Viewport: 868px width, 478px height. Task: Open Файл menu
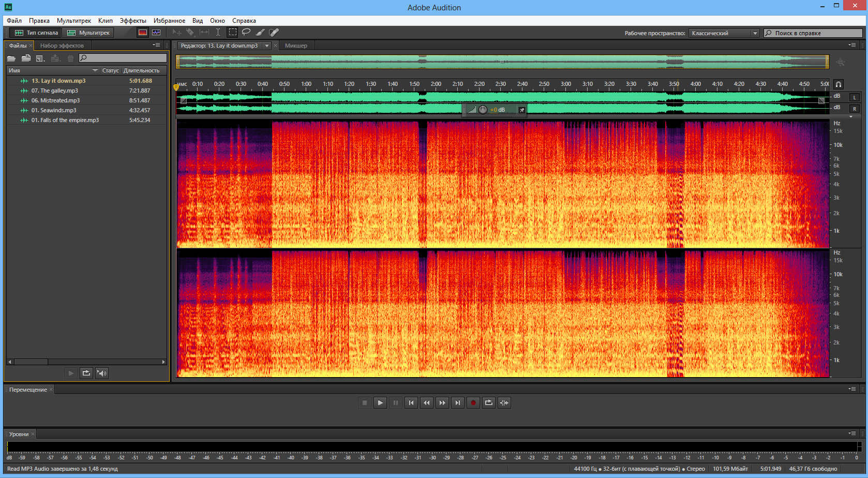[14, 21]
